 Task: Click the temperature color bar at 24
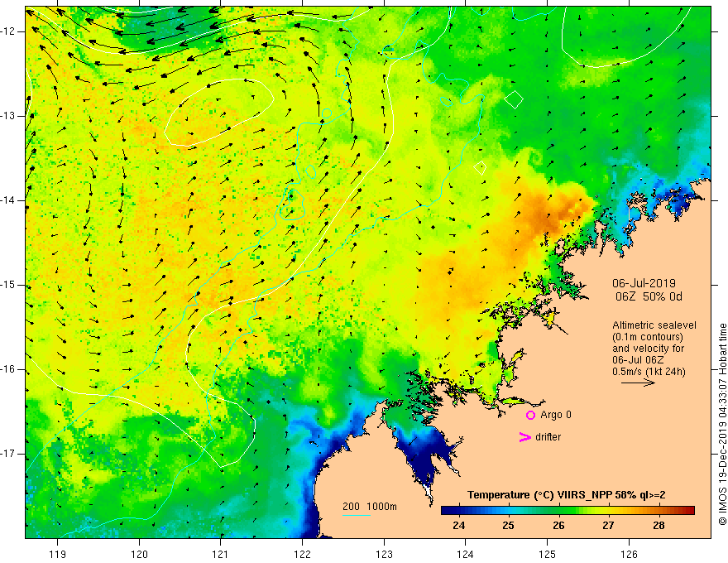point(459,511)
